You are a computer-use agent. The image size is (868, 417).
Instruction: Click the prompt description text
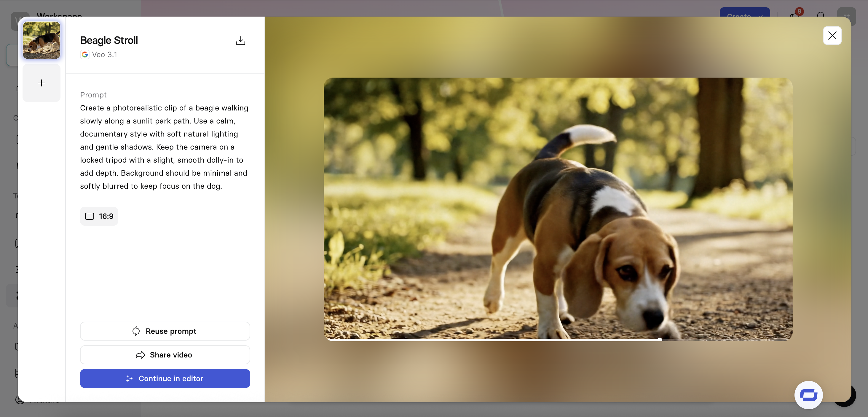(164, 147)
